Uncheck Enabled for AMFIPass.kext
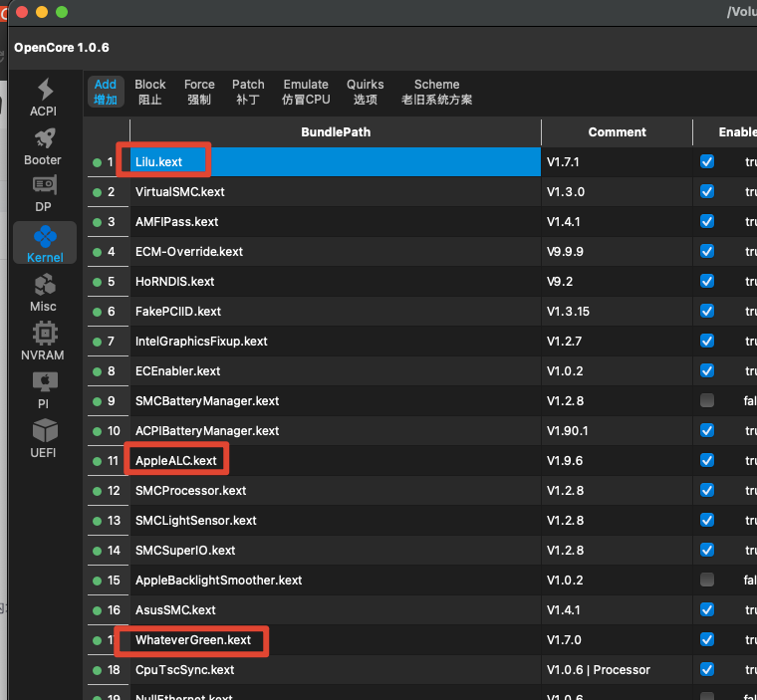This screenshot has height=700, width=757. click(707, 221)
